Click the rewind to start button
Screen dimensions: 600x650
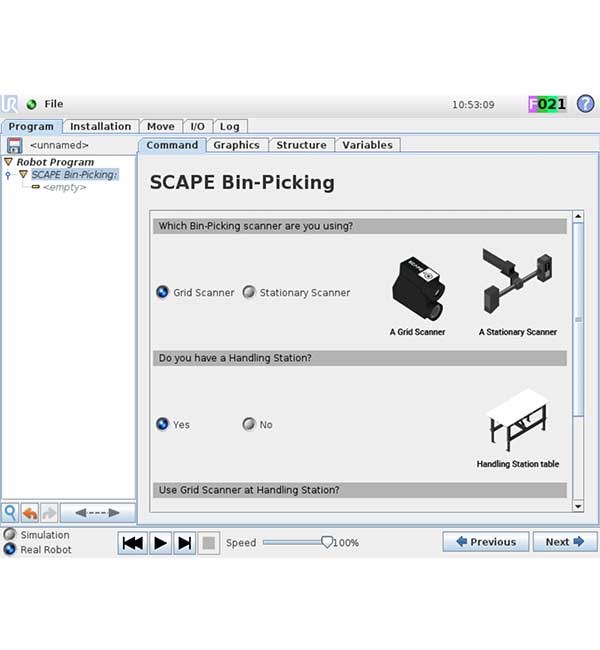133,543
